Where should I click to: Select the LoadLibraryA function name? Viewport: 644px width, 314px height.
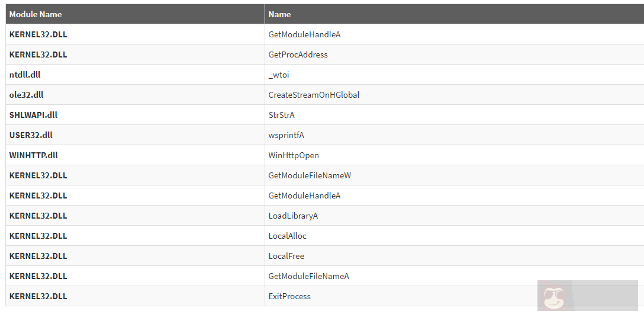click(x=293, y=216)
